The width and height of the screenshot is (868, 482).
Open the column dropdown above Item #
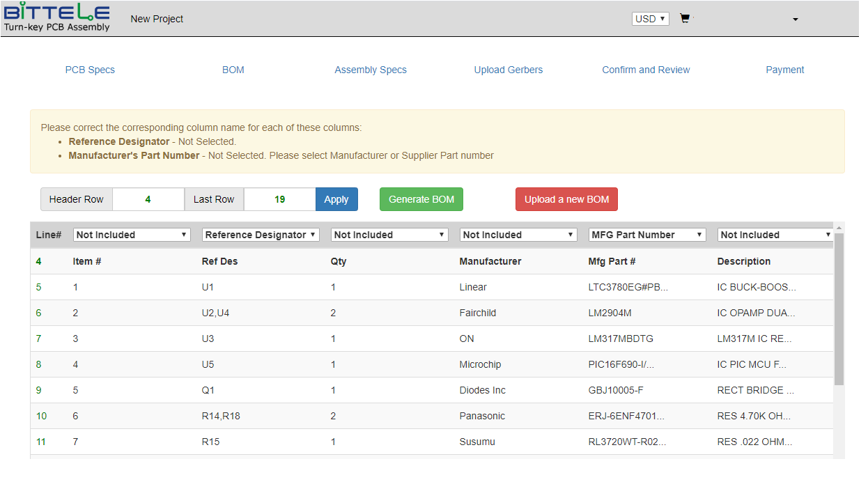(132, 235)
